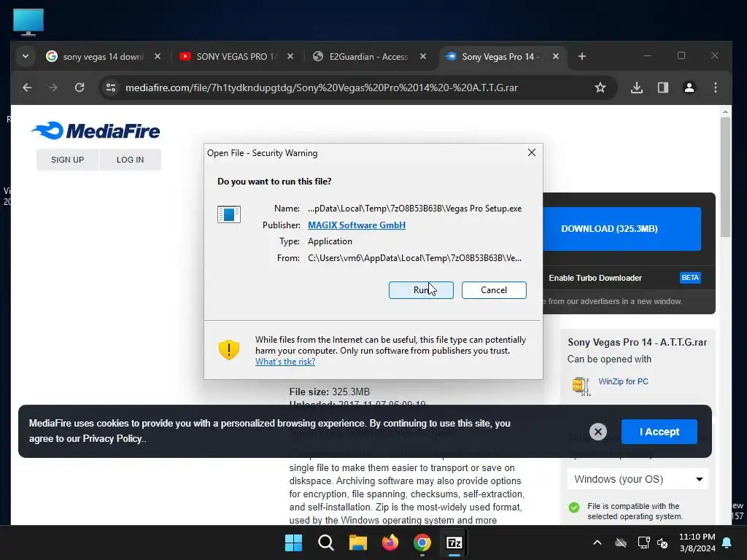Close the YouTube SONY VEGAS PRO tab
747x560 pixels.
tap(290, 56)
